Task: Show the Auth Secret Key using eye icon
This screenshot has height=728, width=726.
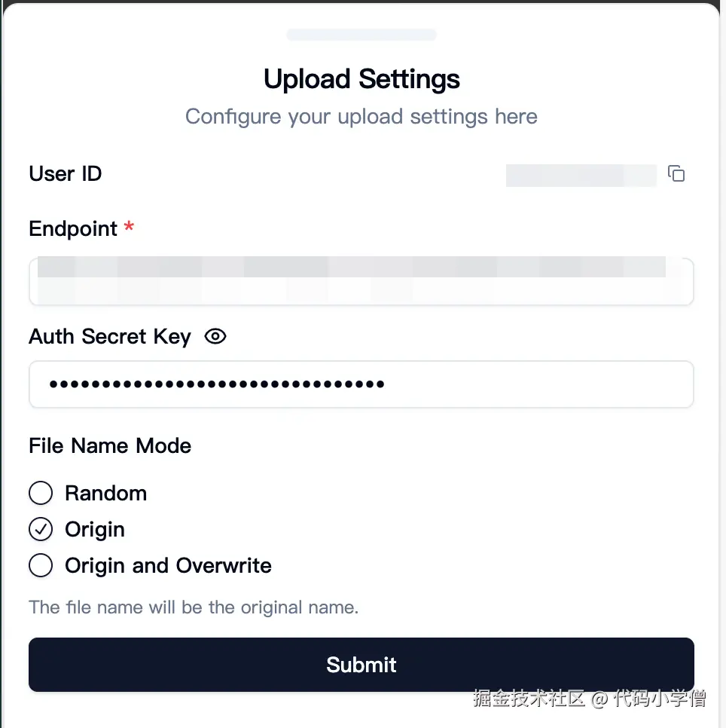Action: pyautogui.click(x=215, y=337)
